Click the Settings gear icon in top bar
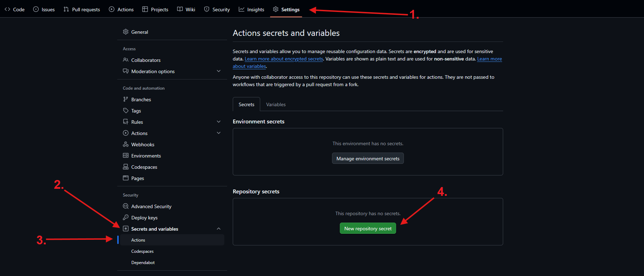 [276, 9]
